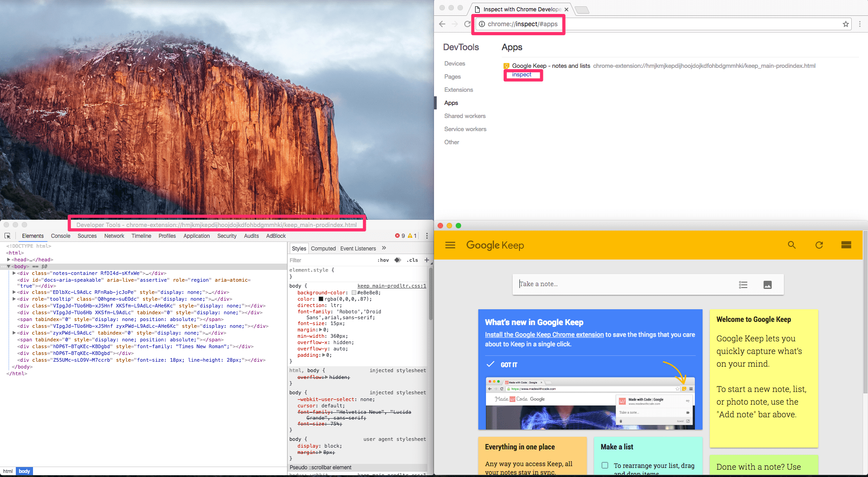The height and width of the screenshot is (477, 868).
Task: Open Extensions in DevTools sidebar
Action: pos(458,90)
